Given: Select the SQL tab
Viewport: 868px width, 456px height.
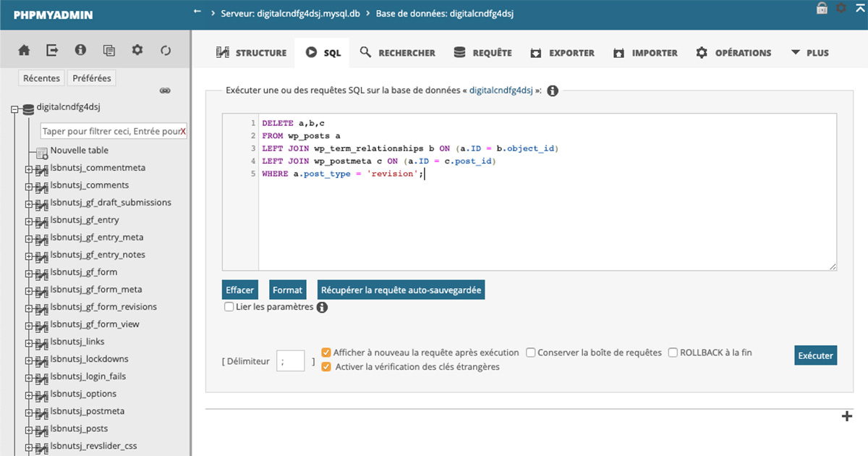Looking at the screenshot, I should (x=323, y=53).
